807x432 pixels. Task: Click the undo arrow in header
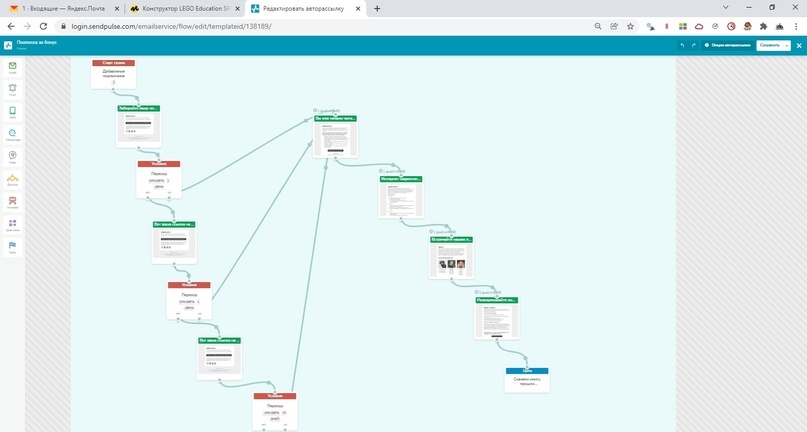tap(682, 45)
